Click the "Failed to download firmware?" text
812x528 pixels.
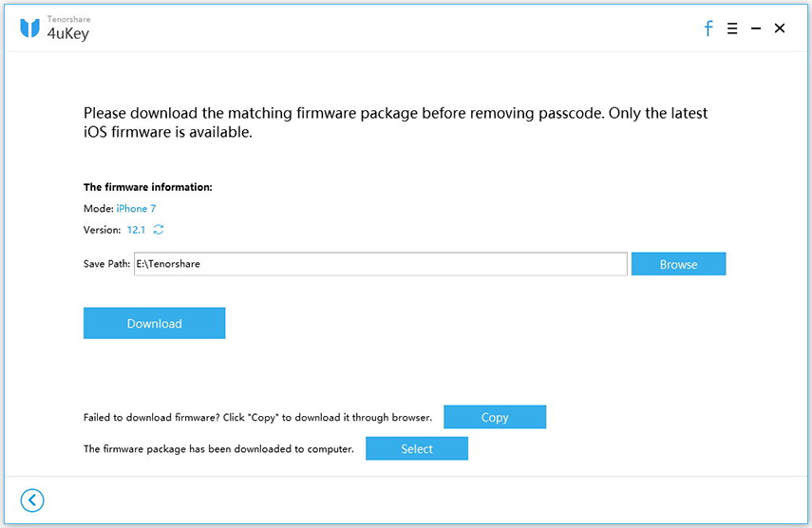(257, 418)
